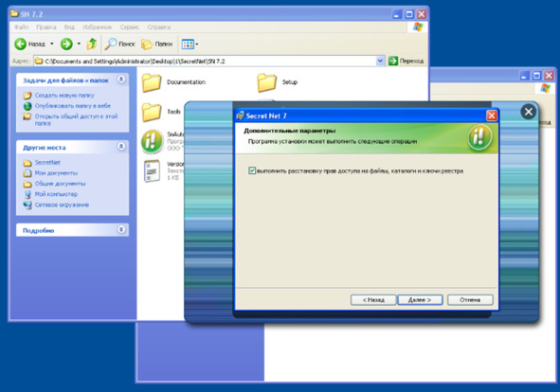Expand the address bar dropdown arrow

click(x=380, y=61)
